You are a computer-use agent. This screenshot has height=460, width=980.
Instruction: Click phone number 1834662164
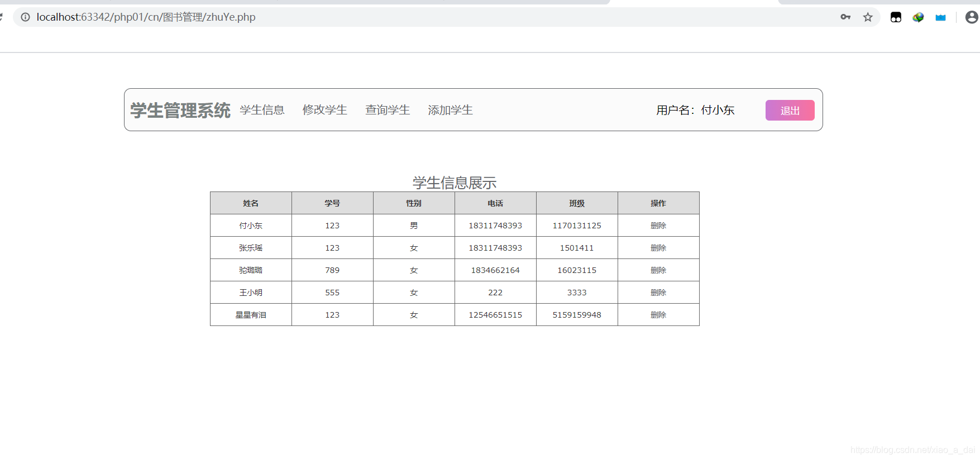point(495,270)
